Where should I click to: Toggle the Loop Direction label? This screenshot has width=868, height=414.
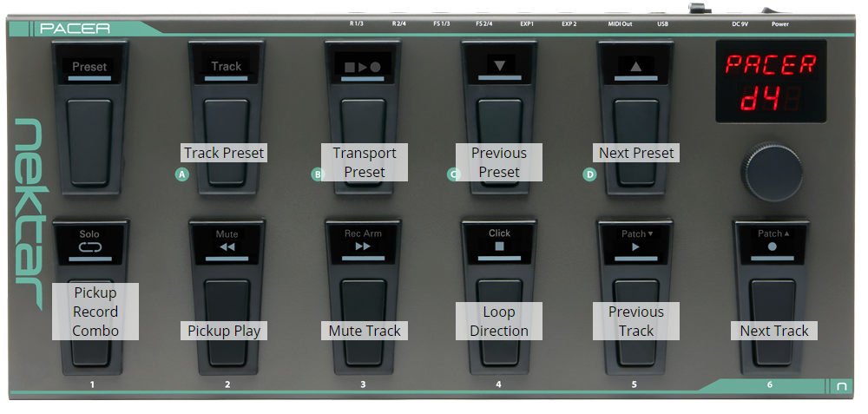point(499,321)
